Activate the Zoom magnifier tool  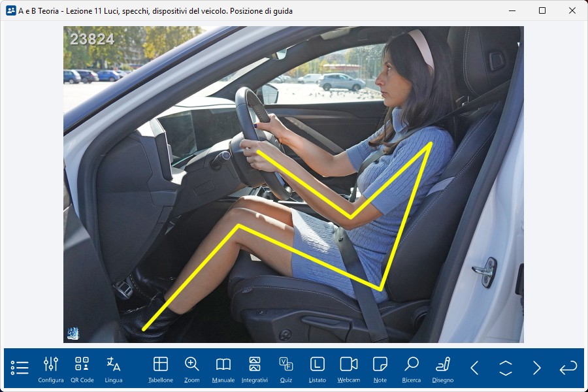[x=191, y=368]
